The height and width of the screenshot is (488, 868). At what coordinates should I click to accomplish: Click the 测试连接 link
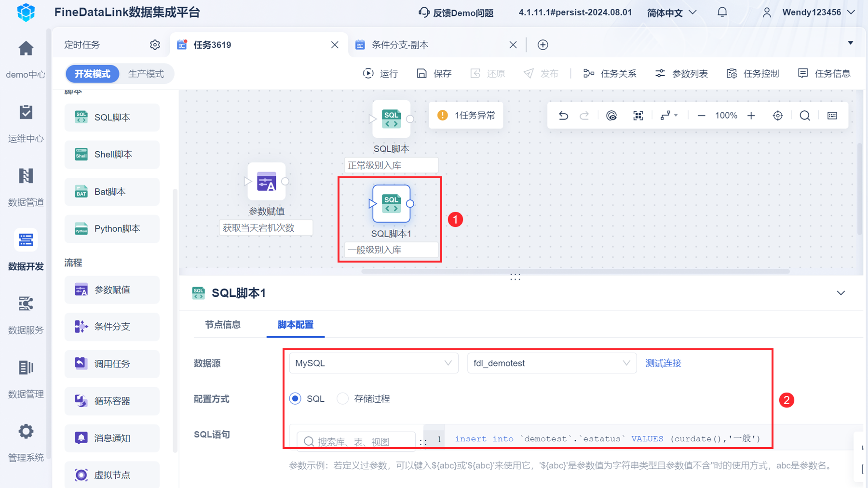(664, 363)
